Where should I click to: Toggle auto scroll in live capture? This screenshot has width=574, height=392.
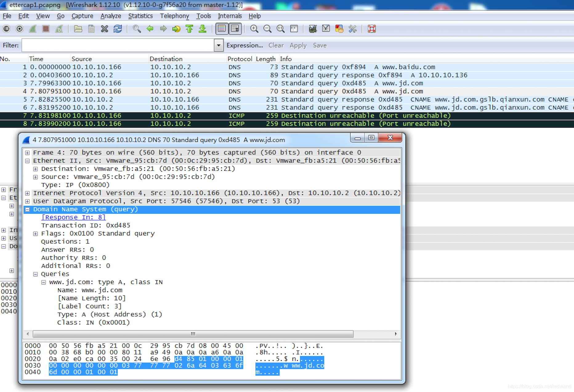[235, 29]
